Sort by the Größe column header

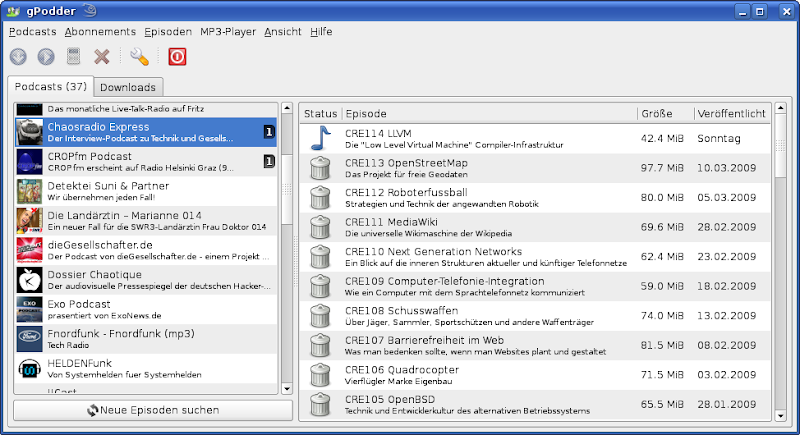(665, 114)
